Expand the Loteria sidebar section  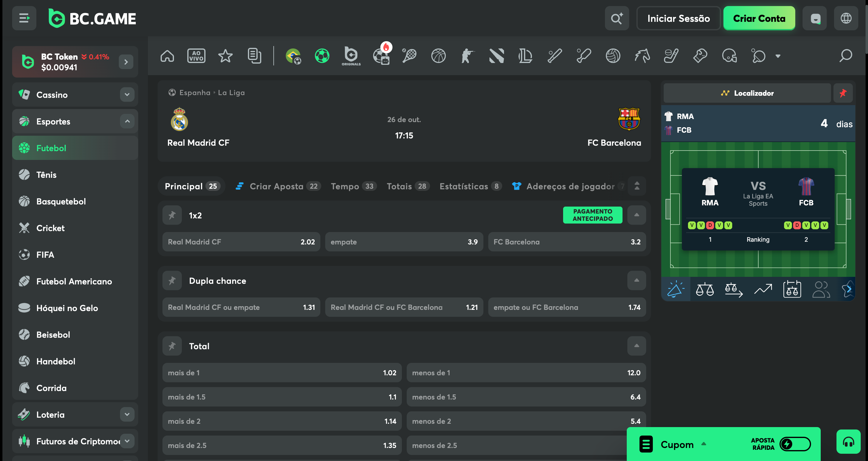point(127,414)
